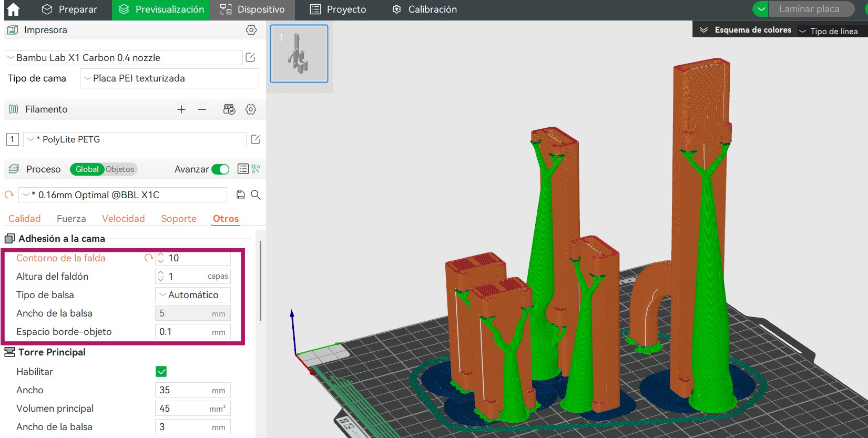Click the Volumen principal value field
This screenshot has height=438, width=868.
coord(193,409)
